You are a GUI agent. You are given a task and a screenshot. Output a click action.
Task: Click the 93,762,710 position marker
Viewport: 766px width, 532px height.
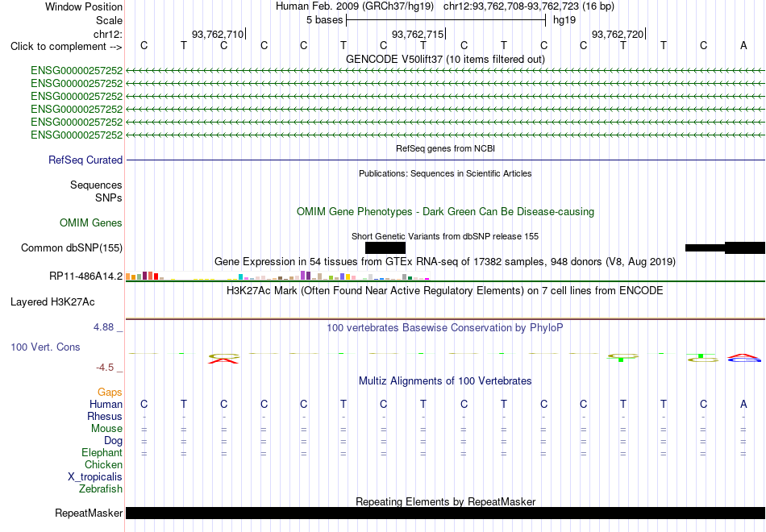218,34
